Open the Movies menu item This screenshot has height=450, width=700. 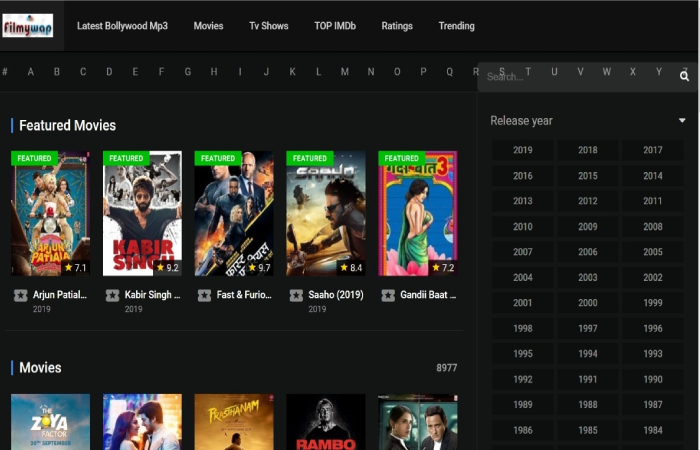208,26
